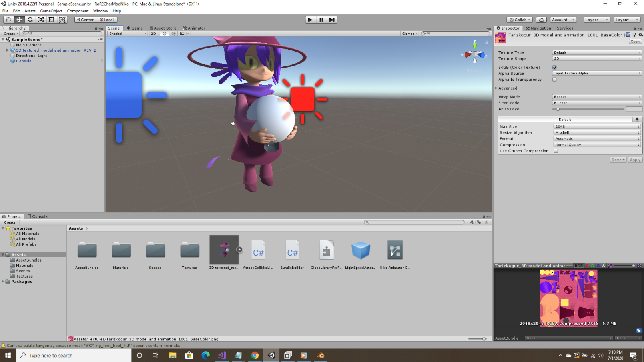The width and height of the screenshot is (644, 362).
Task: Open the Textures folder in Assets grid
Action: point(190,255)
